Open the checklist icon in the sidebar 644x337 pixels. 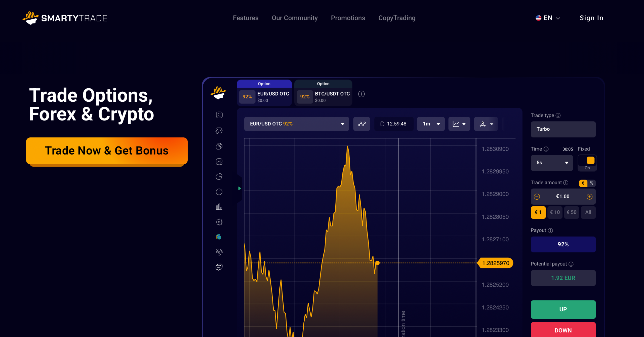219,115
